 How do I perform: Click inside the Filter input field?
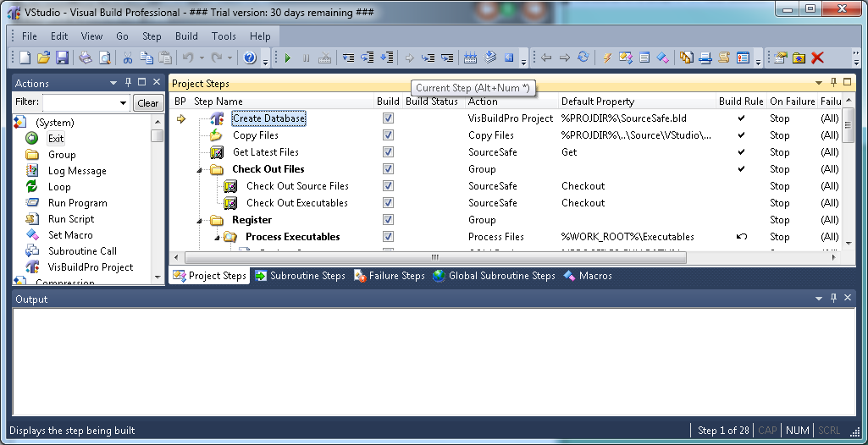click(x=80, y=103)
